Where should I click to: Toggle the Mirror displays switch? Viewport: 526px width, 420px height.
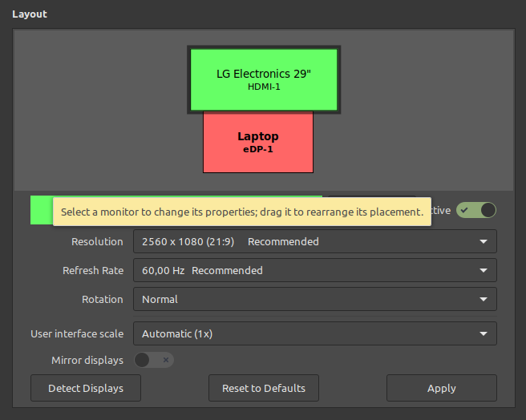pyautogui.click(x=153, y=360)
